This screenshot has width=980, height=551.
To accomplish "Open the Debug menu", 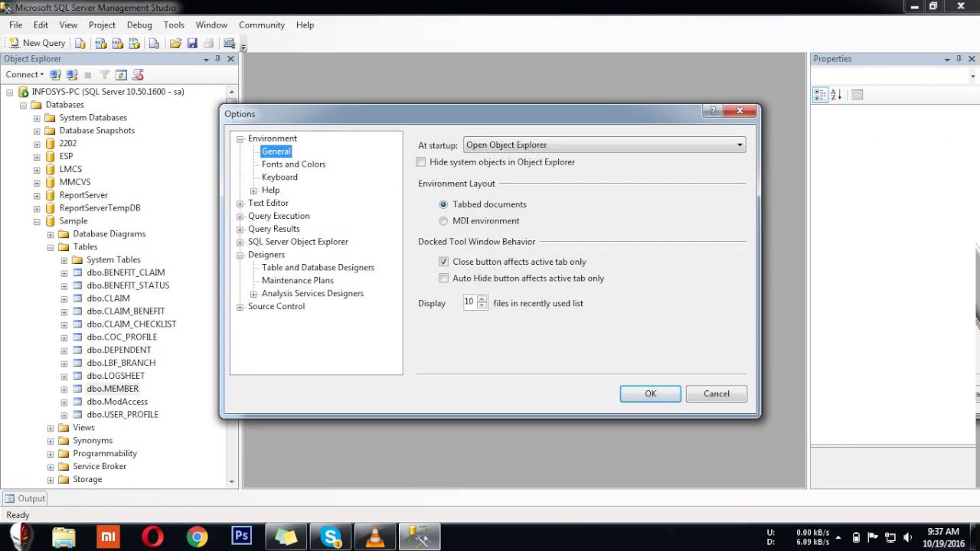I will tap(139, 24).
